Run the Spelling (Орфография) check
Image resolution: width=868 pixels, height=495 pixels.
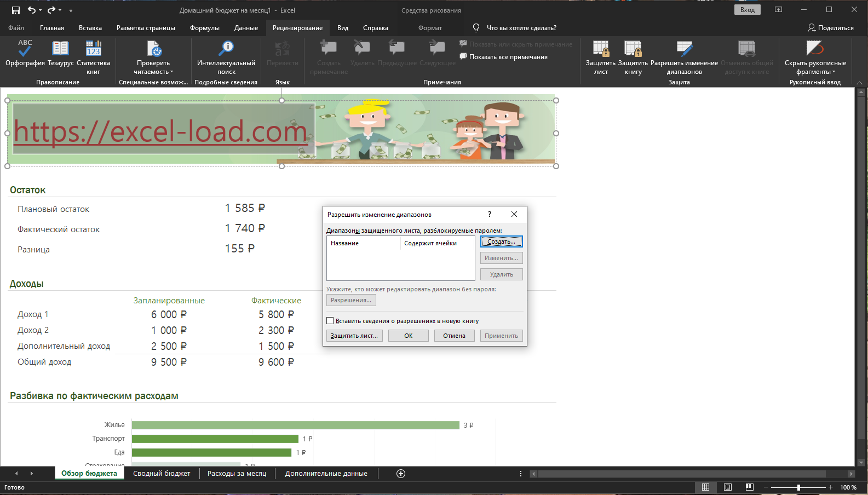25,53
